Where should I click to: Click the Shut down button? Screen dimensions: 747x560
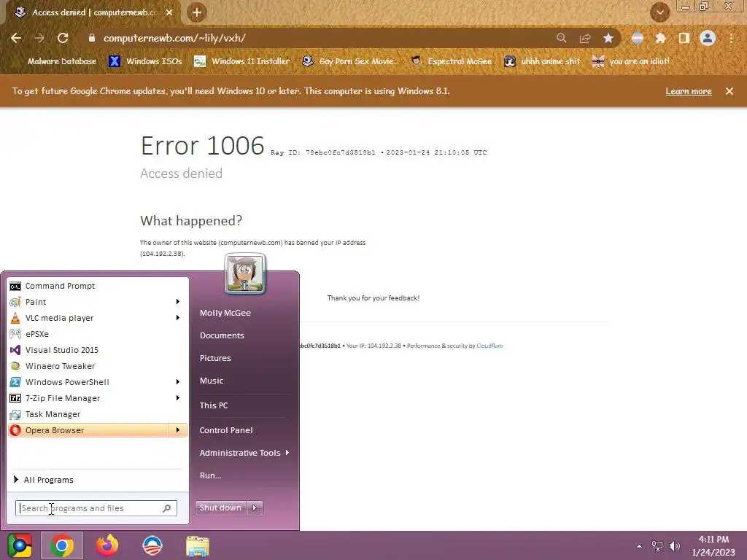click(220, 507)
